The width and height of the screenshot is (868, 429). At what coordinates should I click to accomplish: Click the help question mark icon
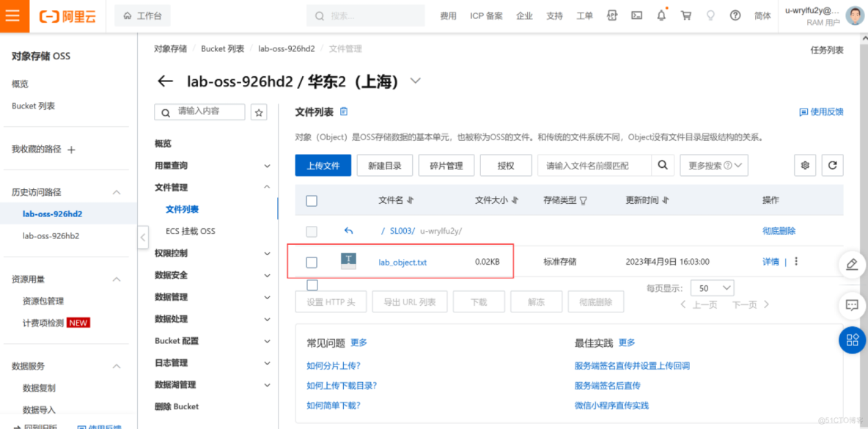735,15
